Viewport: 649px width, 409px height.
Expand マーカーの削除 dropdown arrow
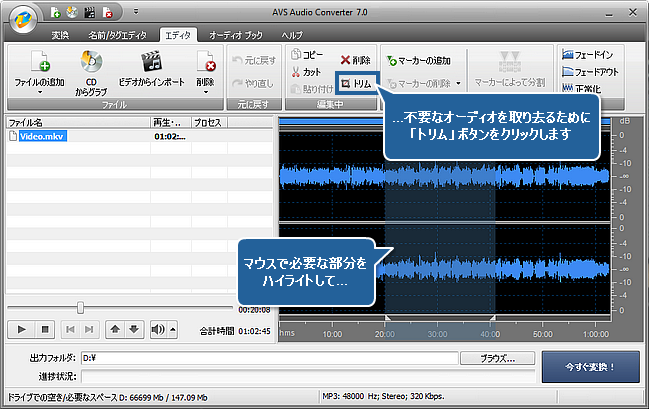pyautogui.click(x=459, y=84)
